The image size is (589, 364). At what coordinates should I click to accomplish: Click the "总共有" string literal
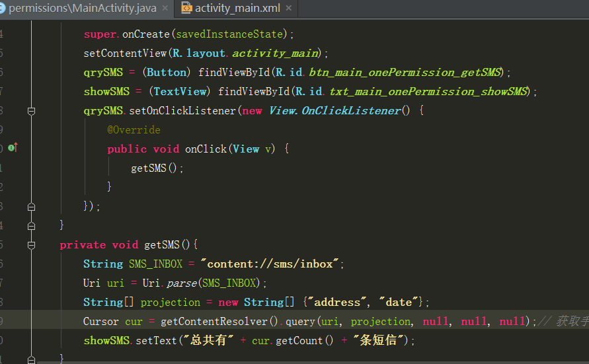(208, 340)
